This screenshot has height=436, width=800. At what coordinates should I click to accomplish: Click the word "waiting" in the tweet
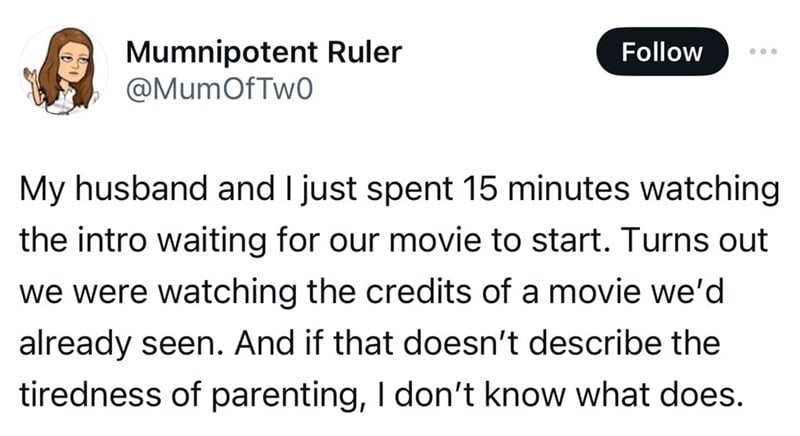click(211, 241)
